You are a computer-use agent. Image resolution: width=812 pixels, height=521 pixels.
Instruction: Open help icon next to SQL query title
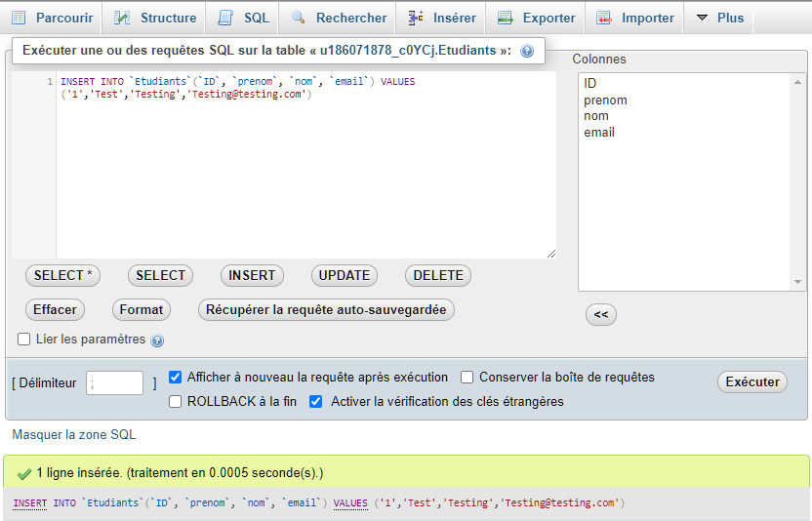tap(527, 51)
